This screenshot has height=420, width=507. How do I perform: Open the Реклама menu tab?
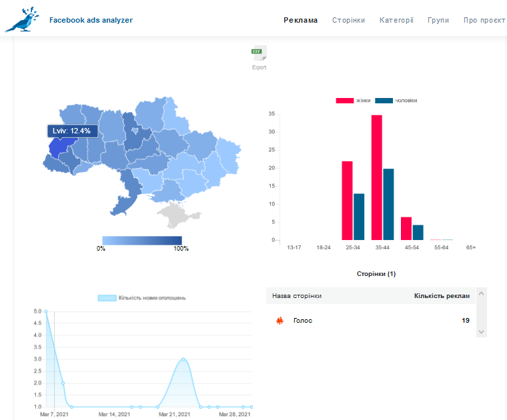[301, 20]
